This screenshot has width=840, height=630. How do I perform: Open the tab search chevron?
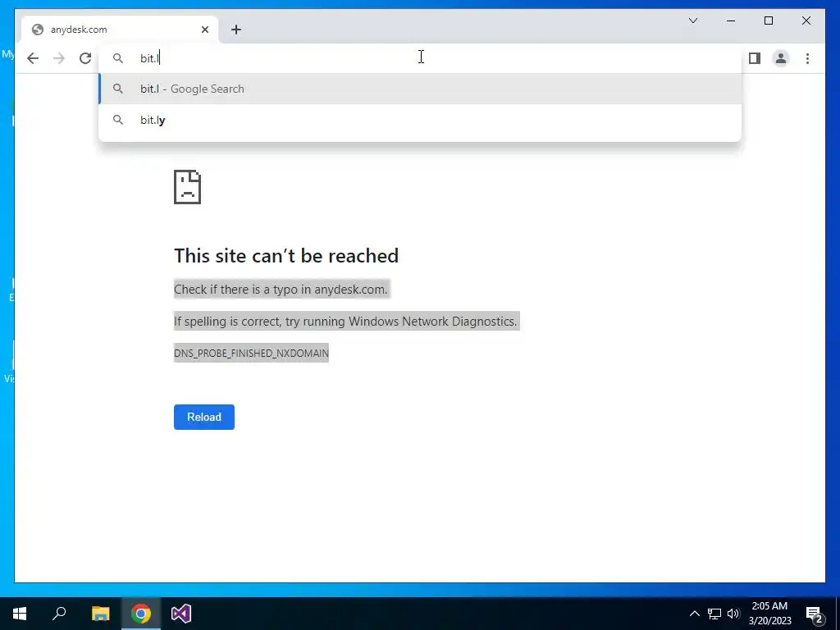pos(692,21)
